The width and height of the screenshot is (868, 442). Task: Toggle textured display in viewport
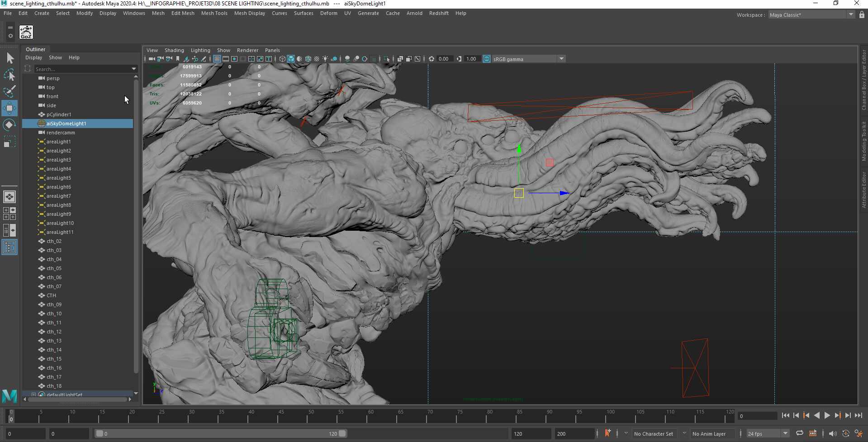tap(317, 59)
